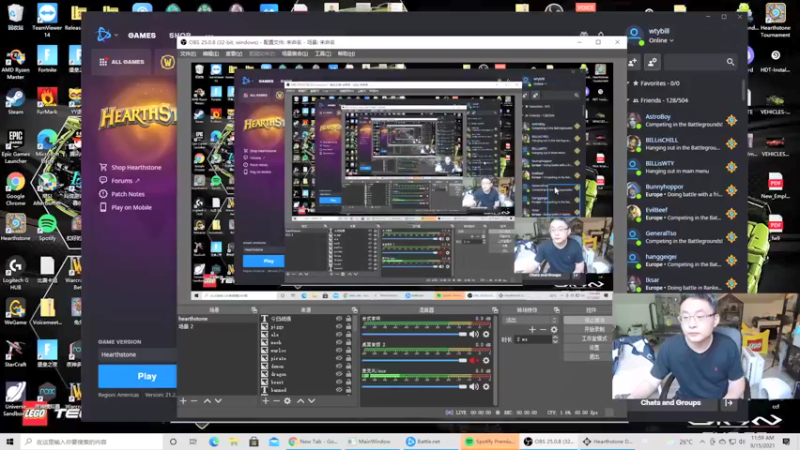The height and width of the screenshot is (450, 800).
Task: Open World of Warcraft game icon
Action: (167, 62)
